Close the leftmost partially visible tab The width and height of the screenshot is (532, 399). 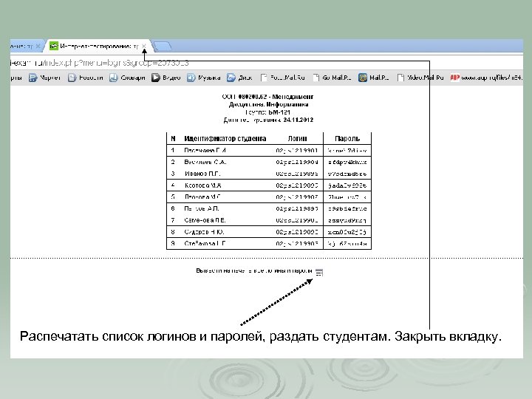(38, 46)
